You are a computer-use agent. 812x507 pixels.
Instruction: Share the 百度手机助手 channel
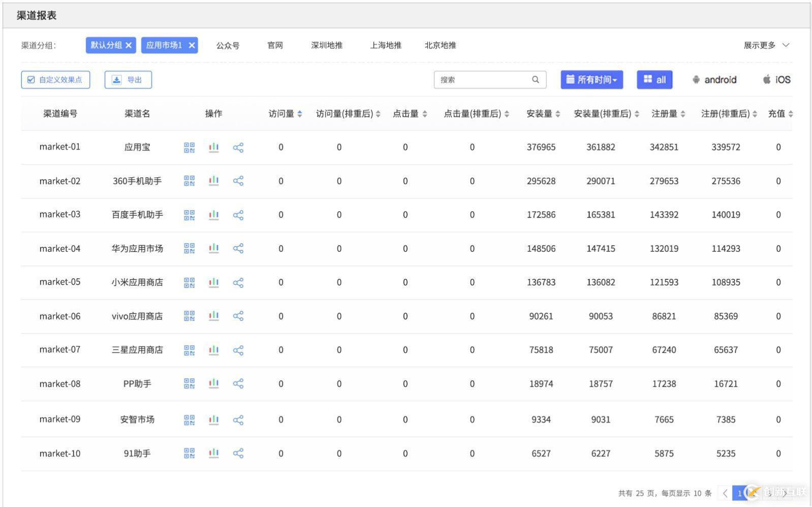pos(238,215)
